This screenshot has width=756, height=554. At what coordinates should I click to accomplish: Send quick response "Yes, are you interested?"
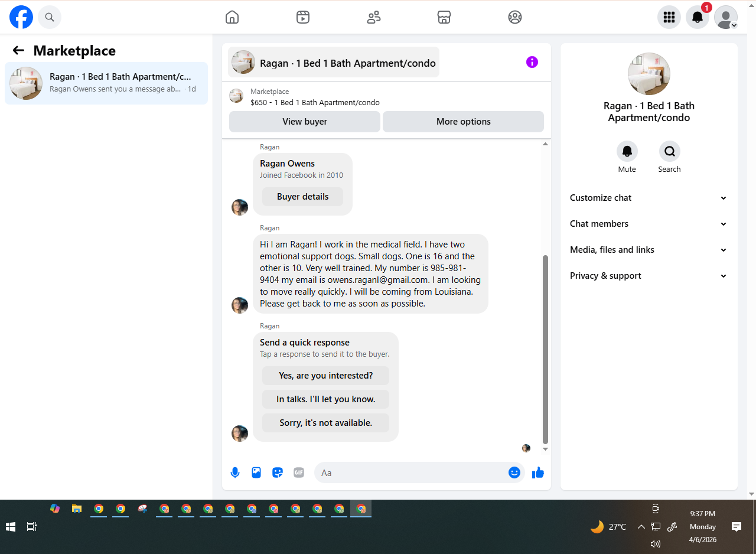pos(326,376)
